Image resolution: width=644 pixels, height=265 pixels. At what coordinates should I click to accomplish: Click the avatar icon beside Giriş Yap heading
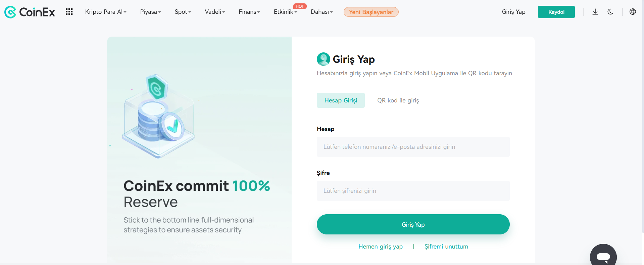click(324, 59)
